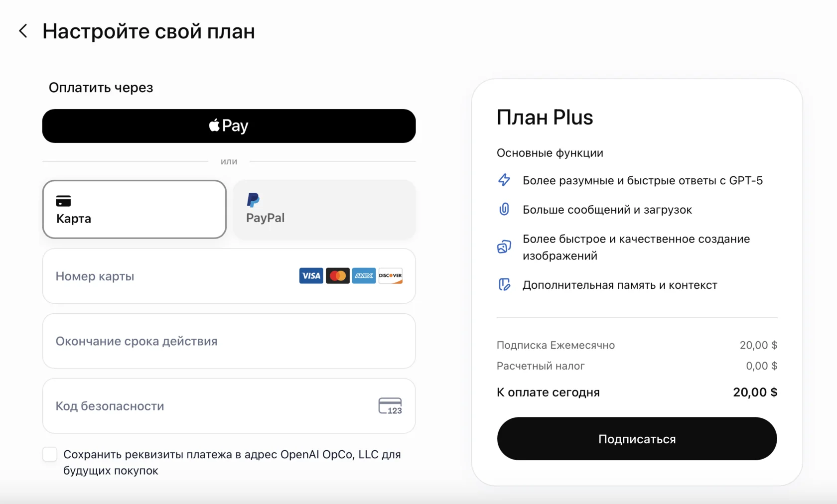The image size is (837, 504).
Task: Click 'Более быстрое и качественное создание' text
Action: 636,239
